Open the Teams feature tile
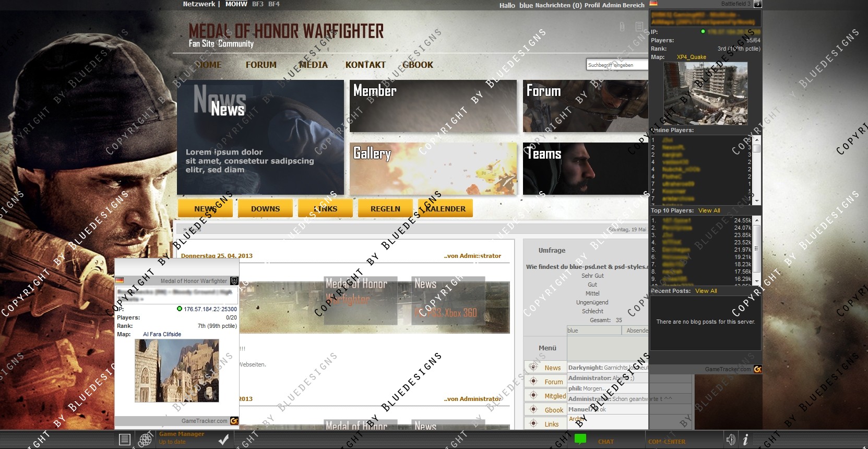The image size is (868, 449). coord(586,169)
